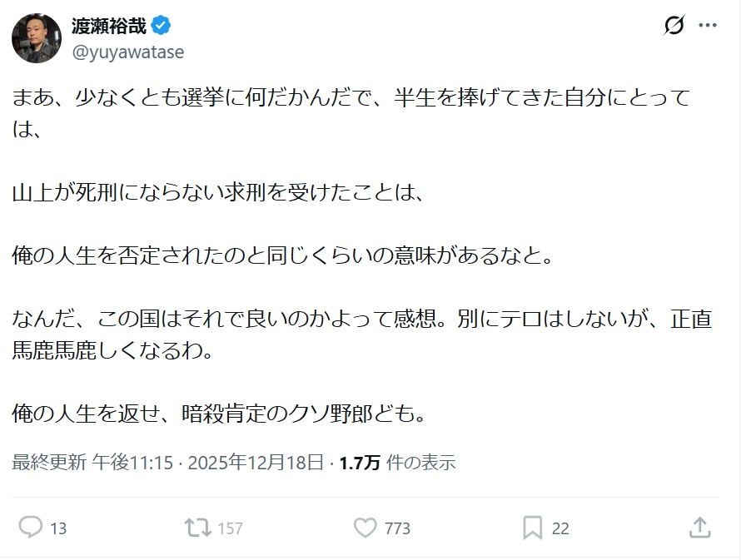Click the like count 773

click(x=397, y=528)
